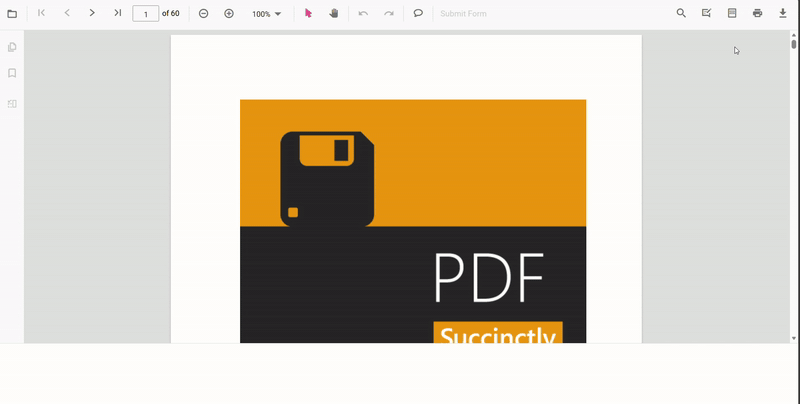The image size is (800, 404).
Task: Toggle the page thumbnails side panel
Action: (12, 47)
